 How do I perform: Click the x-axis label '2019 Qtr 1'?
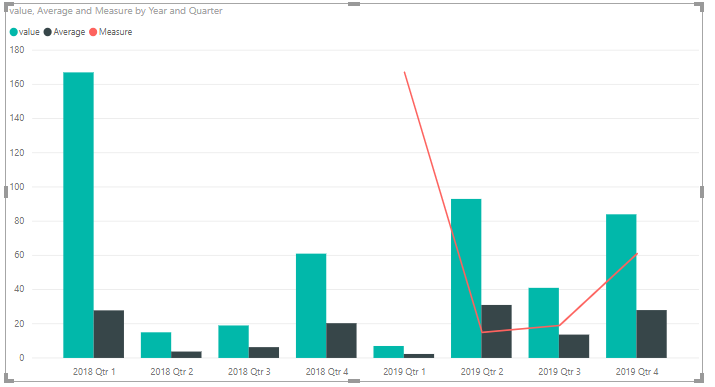pyautogui.click(x=404, y=372)
